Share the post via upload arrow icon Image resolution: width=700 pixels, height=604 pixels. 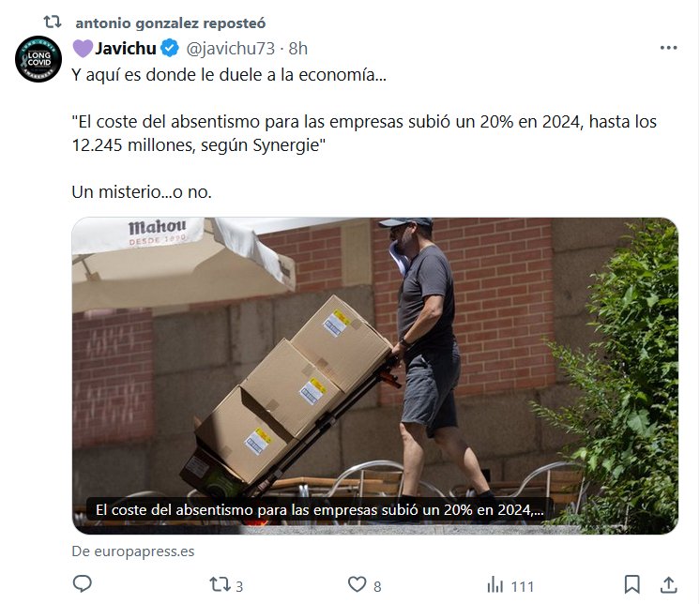pyautogui.click(x=668, y=584)
